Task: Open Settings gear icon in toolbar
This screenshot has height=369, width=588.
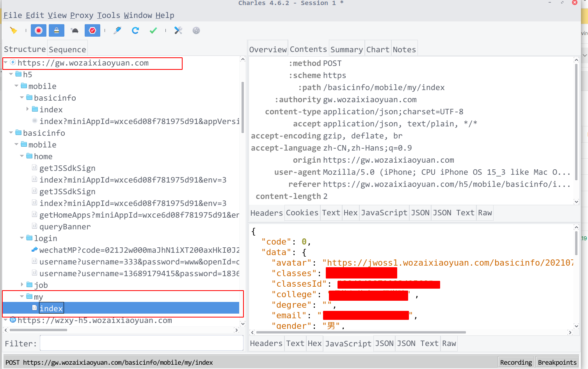Action: click(196, 30)
